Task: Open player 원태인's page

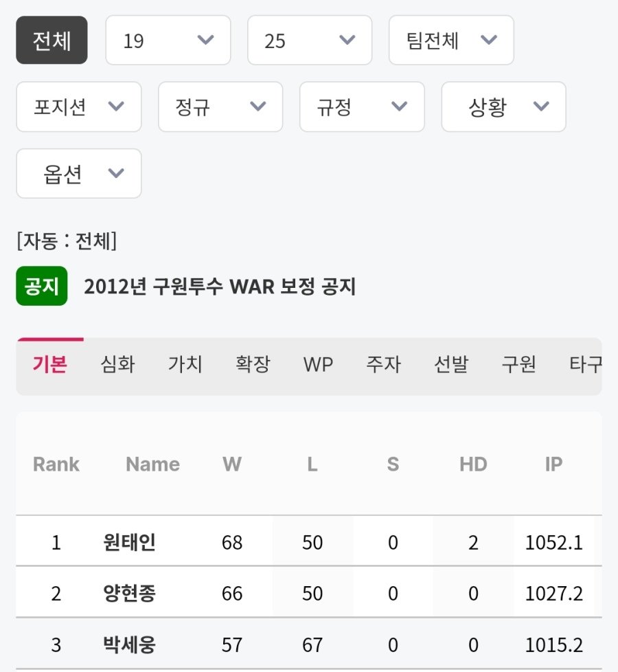Action: (x=128, y=543)
